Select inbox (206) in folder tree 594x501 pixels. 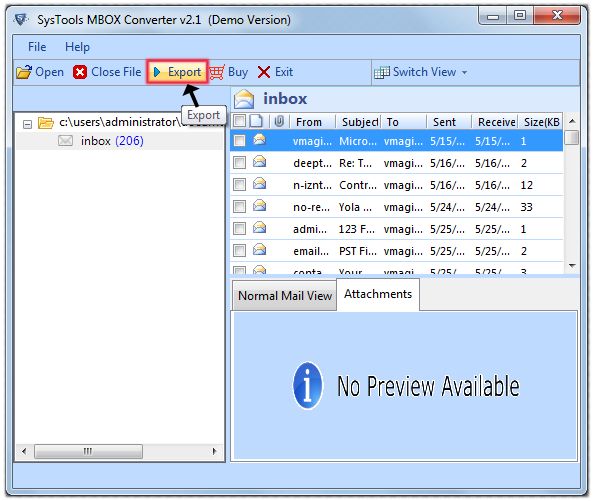(112, 141)
